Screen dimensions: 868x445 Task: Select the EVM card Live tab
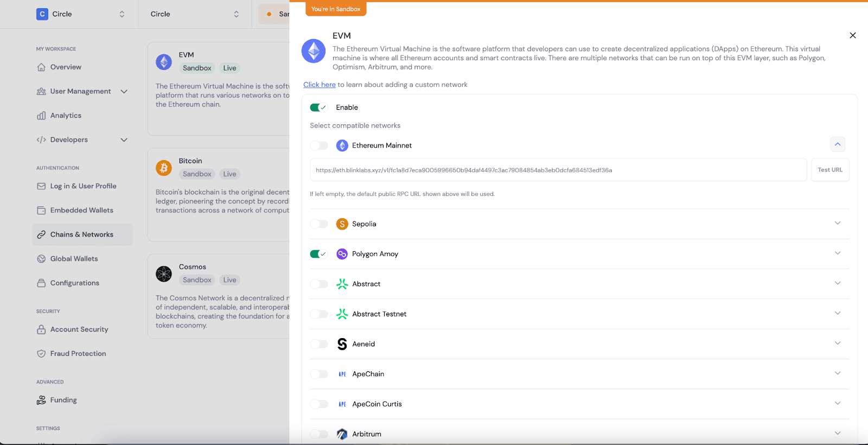(230, 68)
